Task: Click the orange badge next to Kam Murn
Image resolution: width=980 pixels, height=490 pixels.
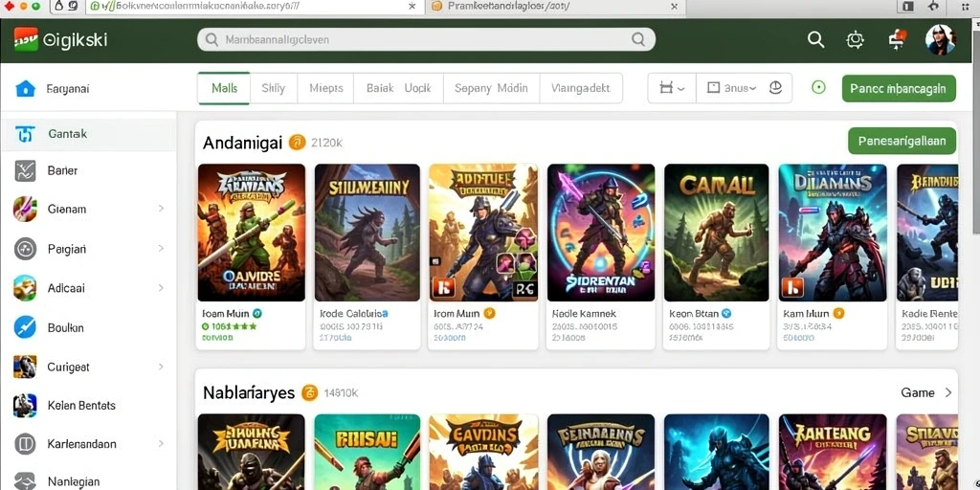Action: pyautogui.click(x=838, y=313)
